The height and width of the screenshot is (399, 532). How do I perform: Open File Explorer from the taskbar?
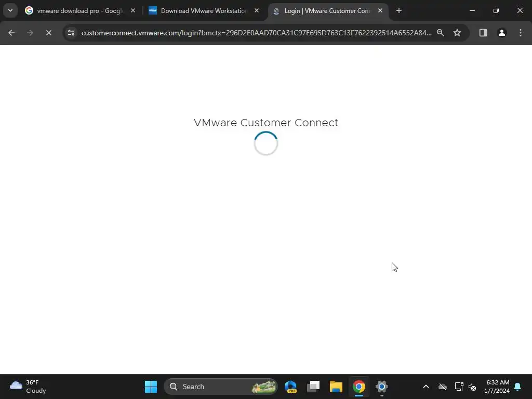pyautogui.click(x=336, y=387)
